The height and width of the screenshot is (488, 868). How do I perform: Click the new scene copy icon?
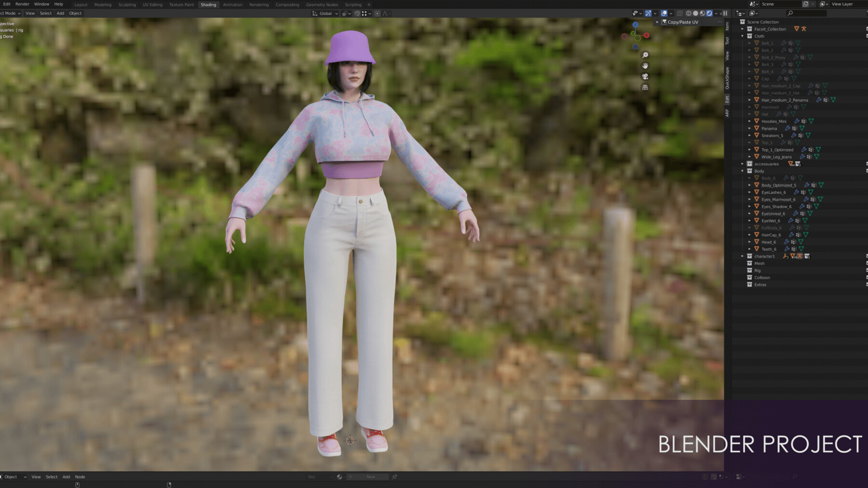(806, 4)
